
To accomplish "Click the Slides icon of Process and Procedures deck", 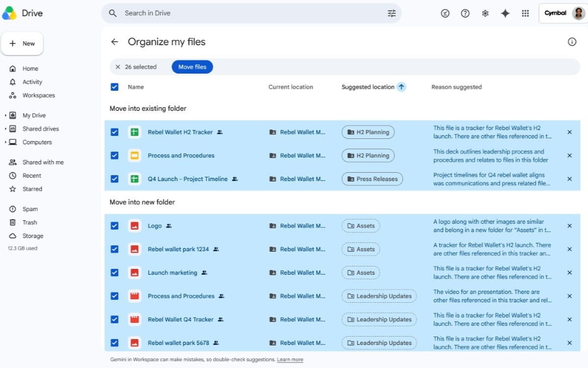I will pyautogui.click(x=134, y=156).
